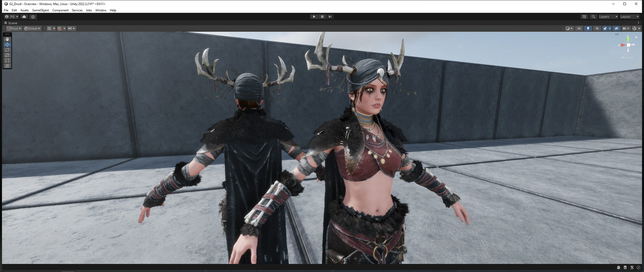Screen dimensions: 644x272
Task: Open the Component menu
Action: click(60, 10)
